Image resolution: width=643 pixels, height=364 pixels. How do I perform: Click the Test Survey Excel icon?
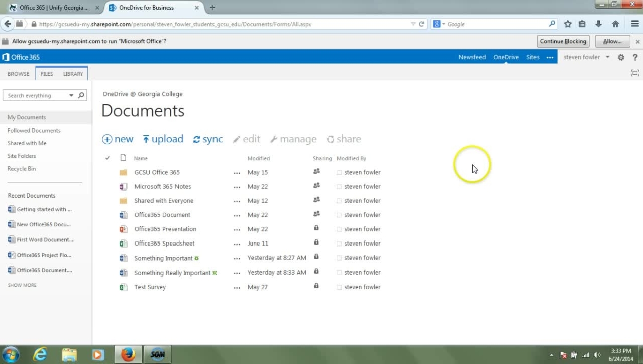(x=123, y=287)
